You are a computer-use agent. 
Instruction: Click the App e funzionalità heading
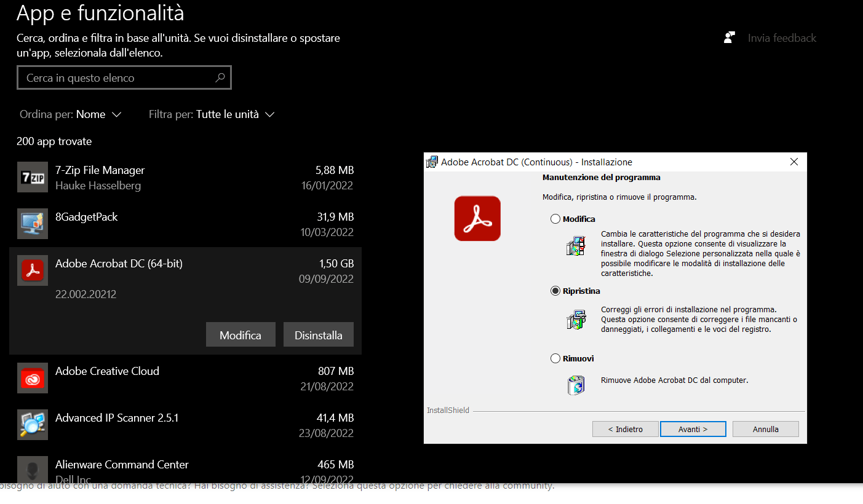(x=100, y=12)
